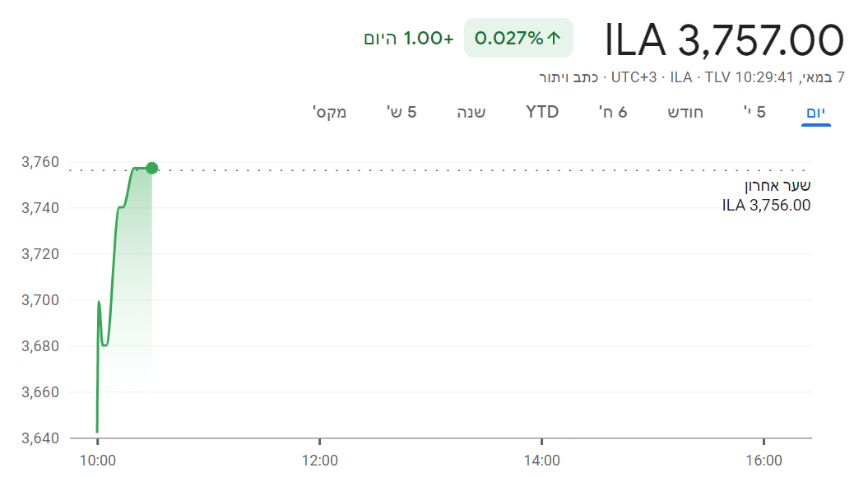868x477 pixels.
Task: Open the חודש (month) chart tab
Action: 685,112
